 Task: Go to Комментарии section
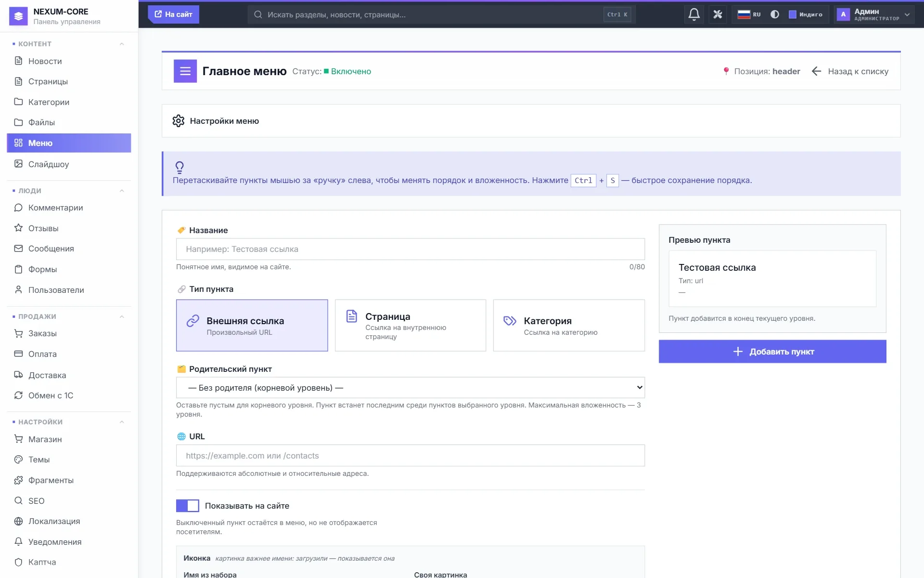click(69, 208)
